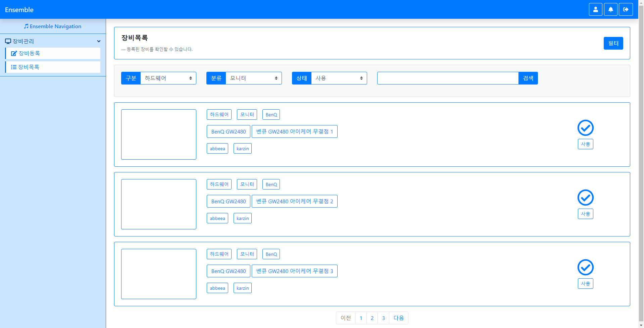Focus the search text field
The width and height of the screenshot is (644, 328).
pyautogui.click(x=448, y=78)
